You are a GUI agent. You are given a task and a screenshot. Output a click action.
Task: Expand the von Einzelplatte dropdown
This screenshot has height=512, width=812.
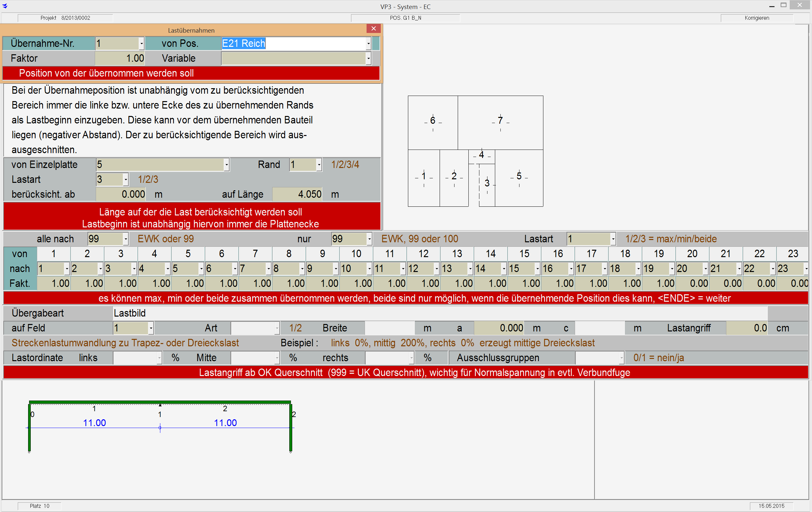[x=226, y=165]
